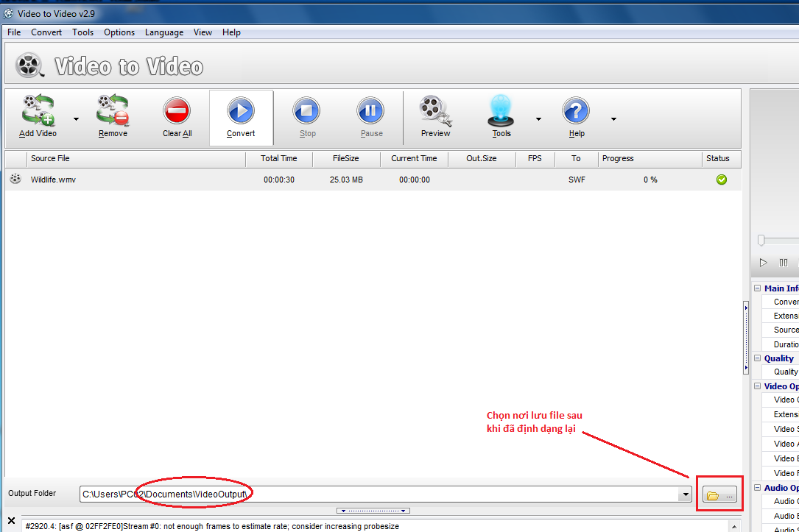Open the Tools lightbulb icon
The height and width of the screenshot is (532, 799).
(x=501, y=112)
